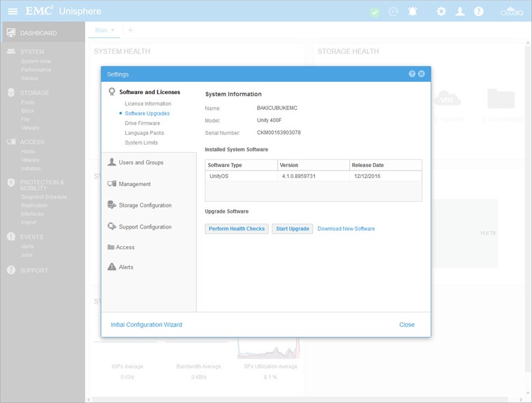Click the Protection & Mobility shield icon
The image size is (532, 403).
11,183
